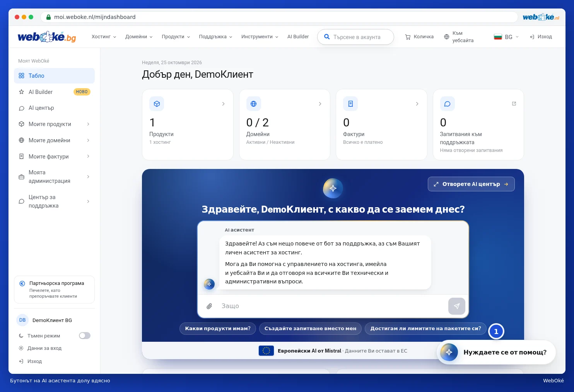Open the Фактури card invoice icon
574x392 pixels.
tap(350, 104)
